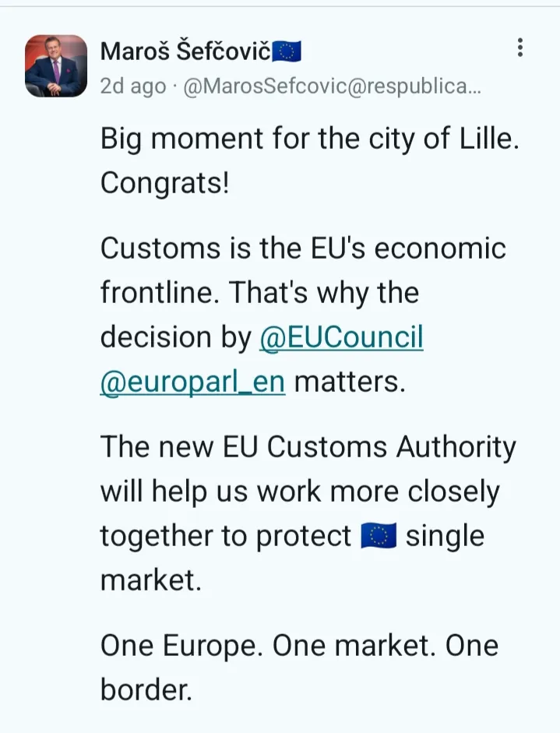Open the three-dot post options menu
The width and height of the screenshot is (560, 733).
519,48
